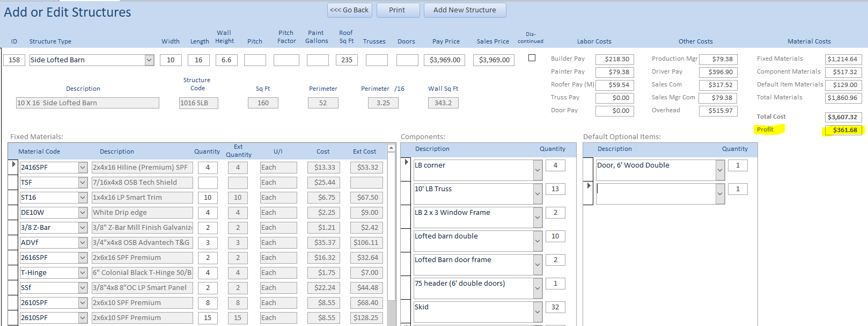
Task: Click the Print button
Action: coord(397,10)
